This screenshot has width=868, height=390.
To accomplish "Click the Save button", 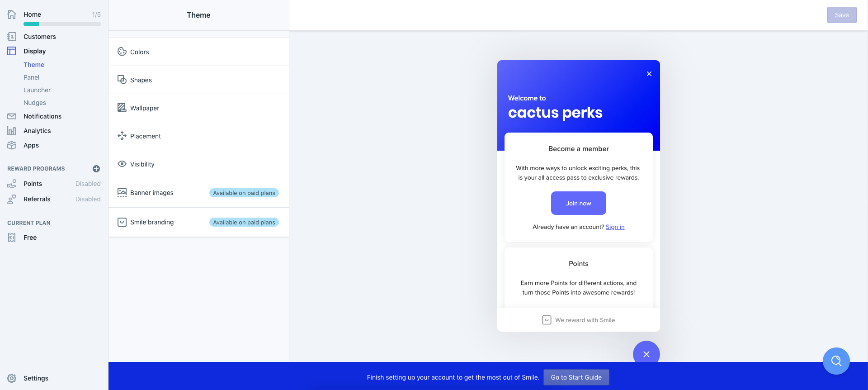I will click(x=842, y=15).
